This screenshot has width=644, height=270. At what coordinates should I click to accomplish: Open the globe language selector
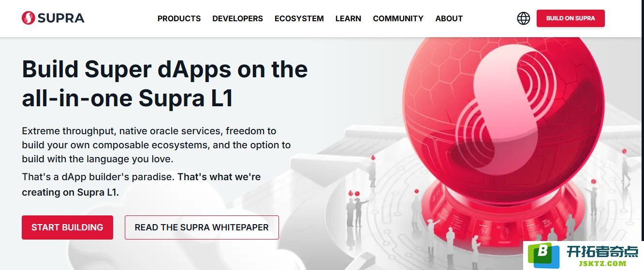click(524, 18)
